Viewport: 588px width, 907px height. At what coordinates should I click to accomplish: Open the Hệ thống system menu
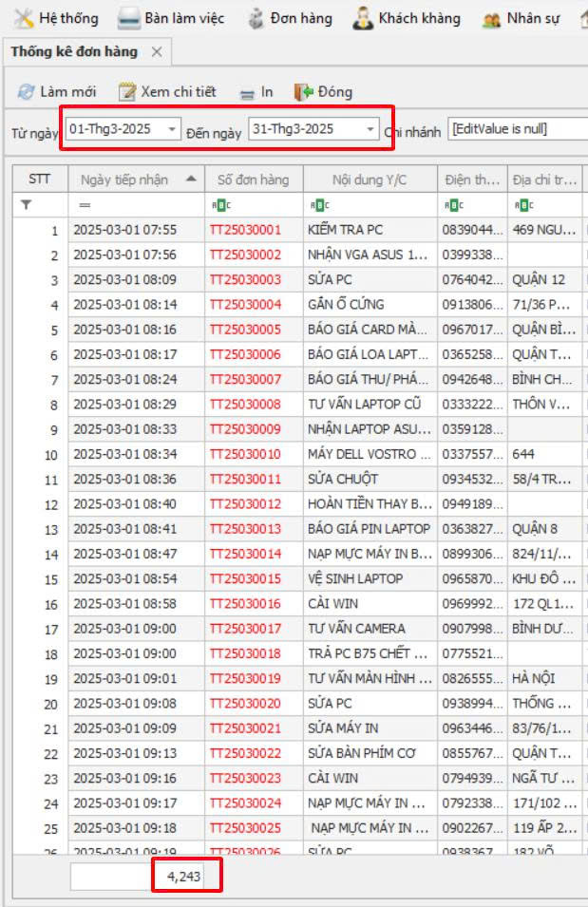click(55, 18)
